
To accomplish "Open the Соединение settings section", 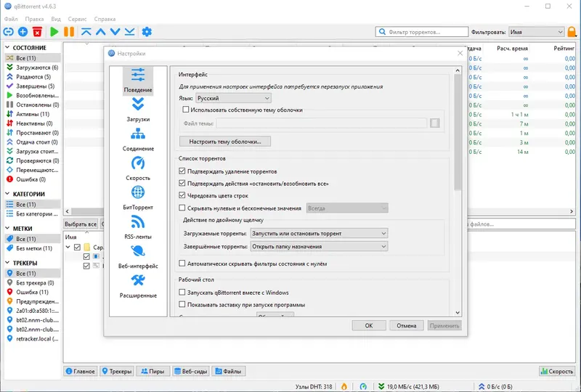I will click(x=138, y=139).
